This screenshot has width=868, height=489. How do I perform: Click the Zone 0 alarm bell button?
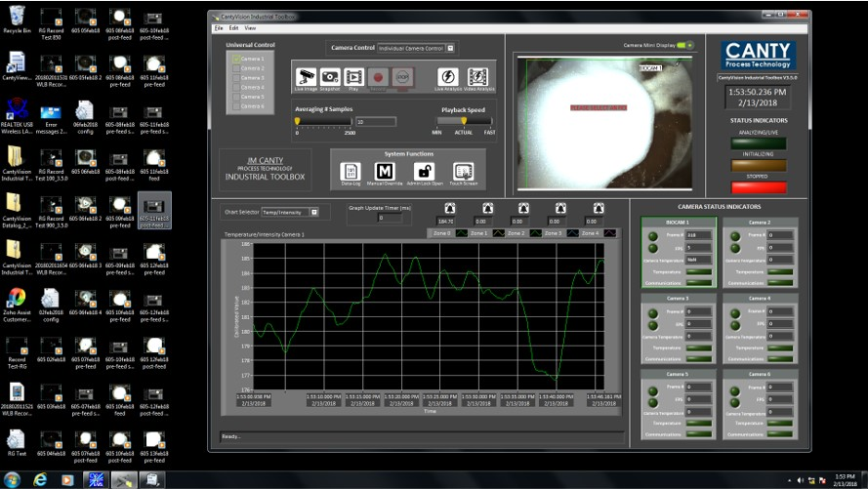(x=449, y=208)
